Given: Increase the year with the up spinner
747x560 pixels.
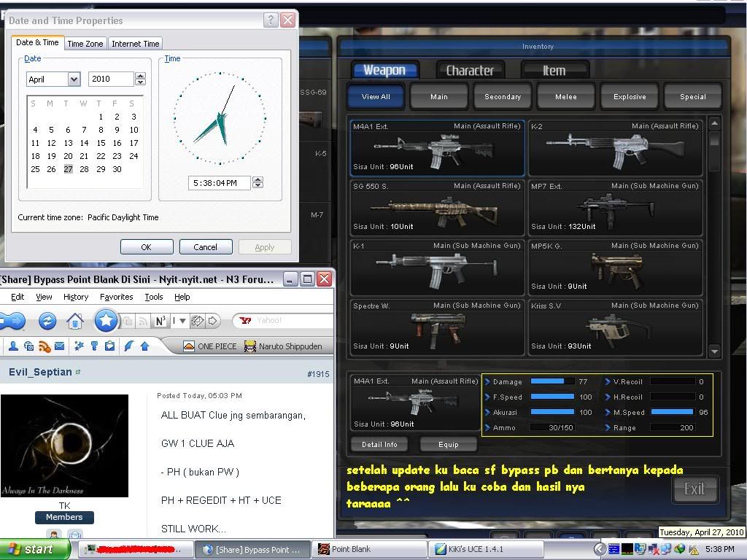Looking at the screenshot, I should (140, 76).
